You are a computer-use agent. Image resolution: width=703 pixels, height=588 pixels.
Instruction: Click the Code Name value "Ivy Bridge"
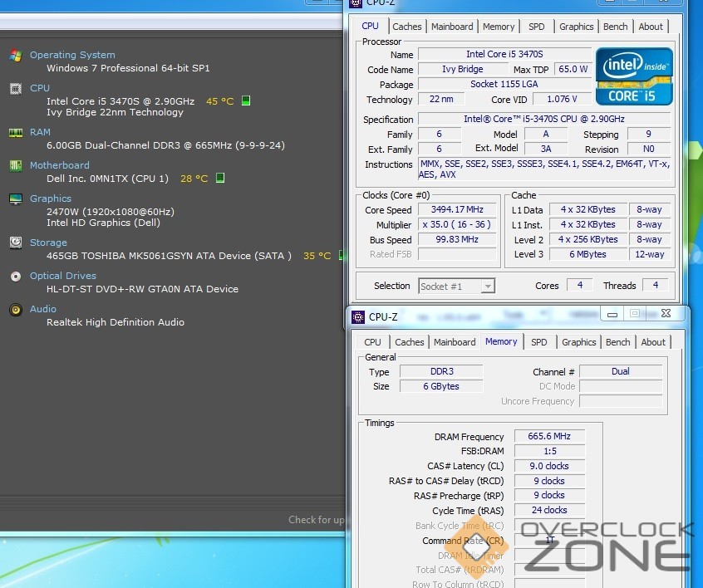[x=463, y=69]
